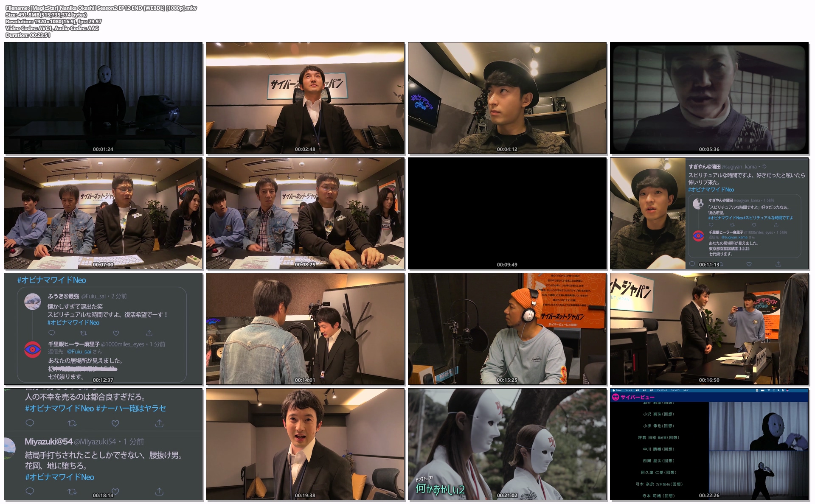815x504 pixels.
Task: Select the masked figures thumbnail at 00:21:02
Action: [507, 444]
